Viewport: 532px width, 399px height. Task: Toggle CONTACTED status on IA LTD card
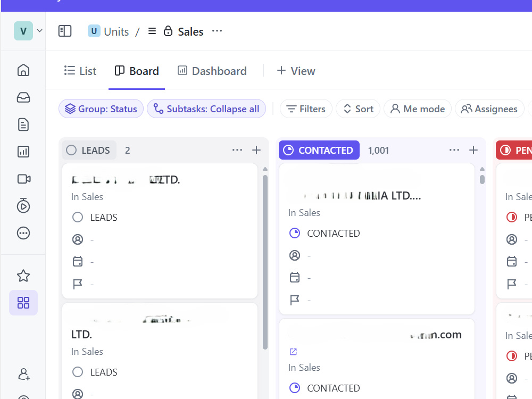click(295, 233)
